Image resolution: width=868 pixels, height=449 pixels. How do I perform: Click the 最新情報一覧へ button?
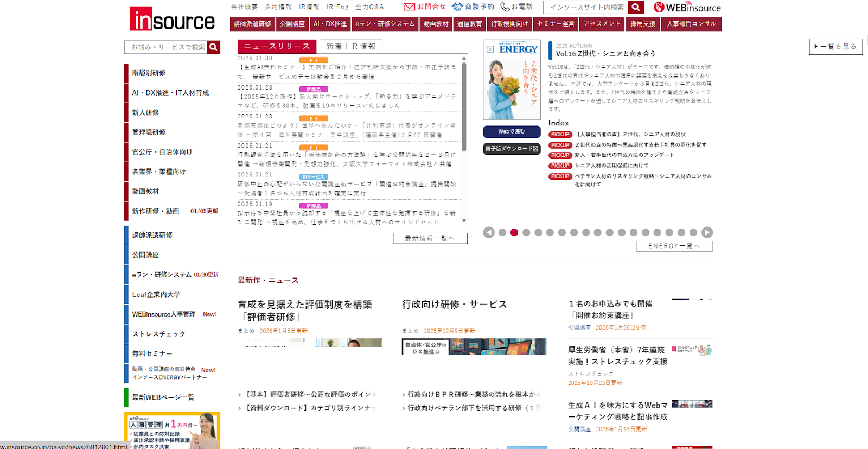tap(430, 238)
